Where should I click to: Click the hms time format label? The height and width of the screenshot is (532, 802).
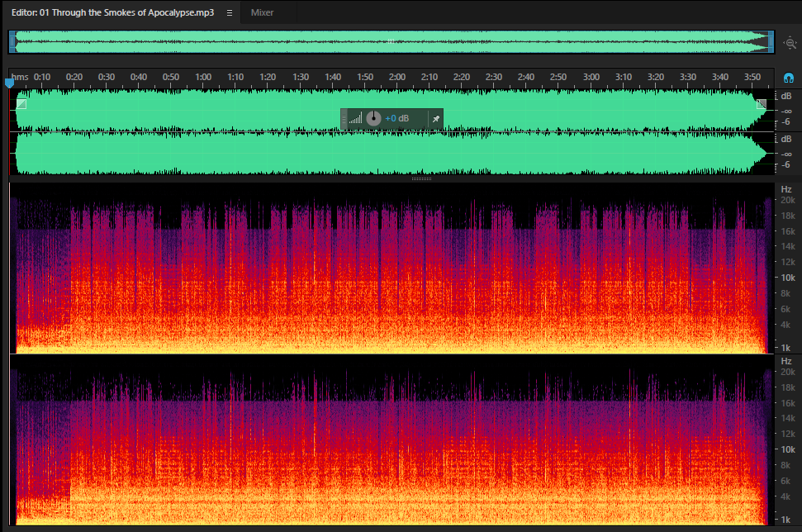tap(20, 77)
